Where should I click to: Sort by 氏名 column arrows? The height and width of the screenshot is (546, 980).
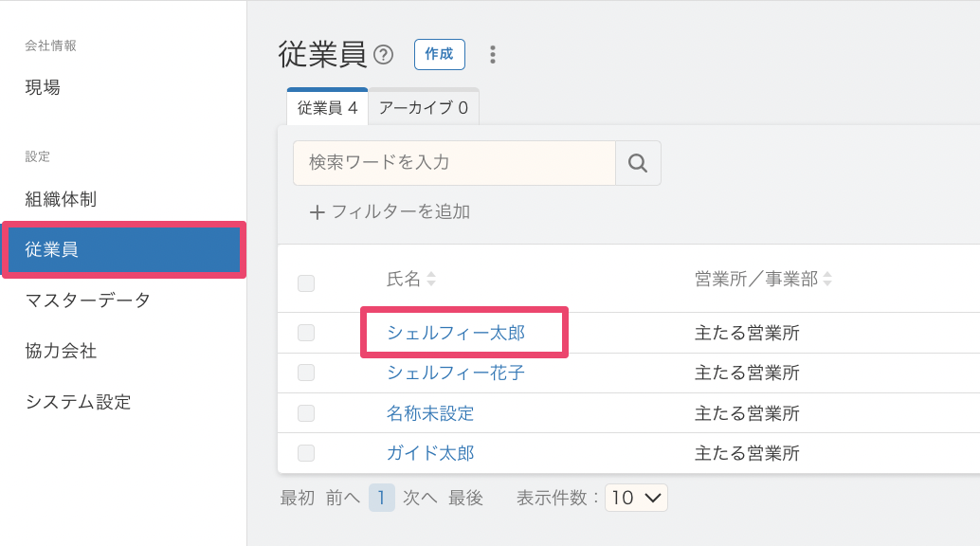tap(432, 280)
